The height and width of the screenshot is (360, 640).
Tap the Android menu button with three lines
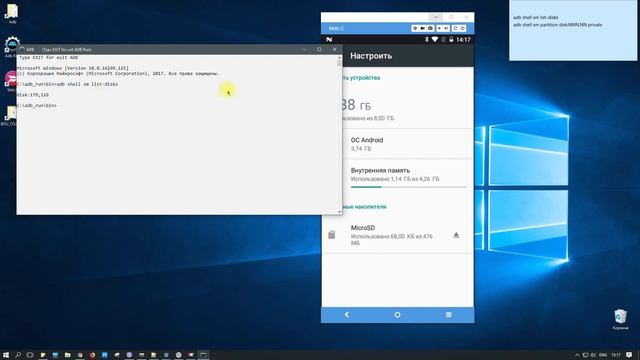point(449,315)
